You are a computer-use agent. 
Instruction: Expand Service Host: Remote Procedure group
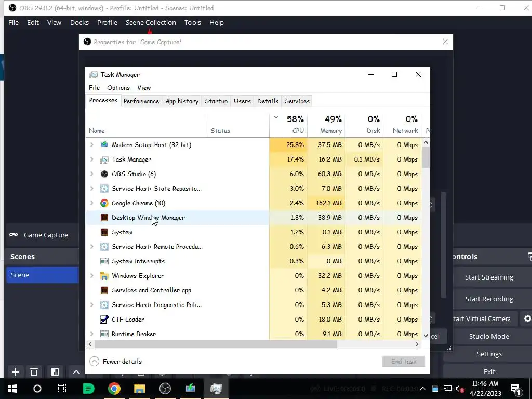91,247
